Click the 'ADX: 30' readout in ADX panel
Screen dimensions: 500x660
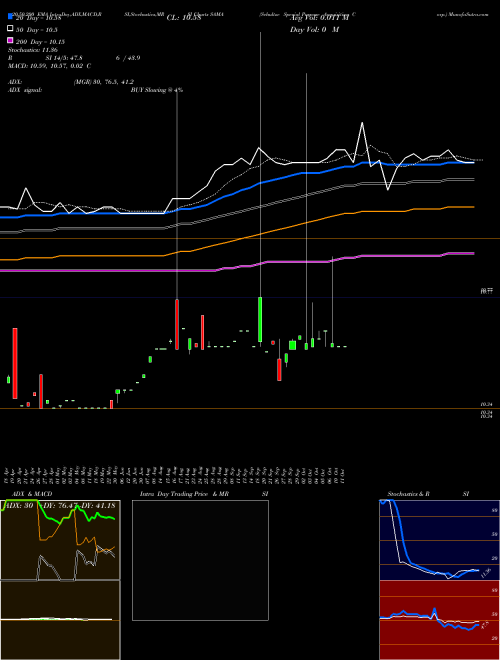[x=19, y=506]
